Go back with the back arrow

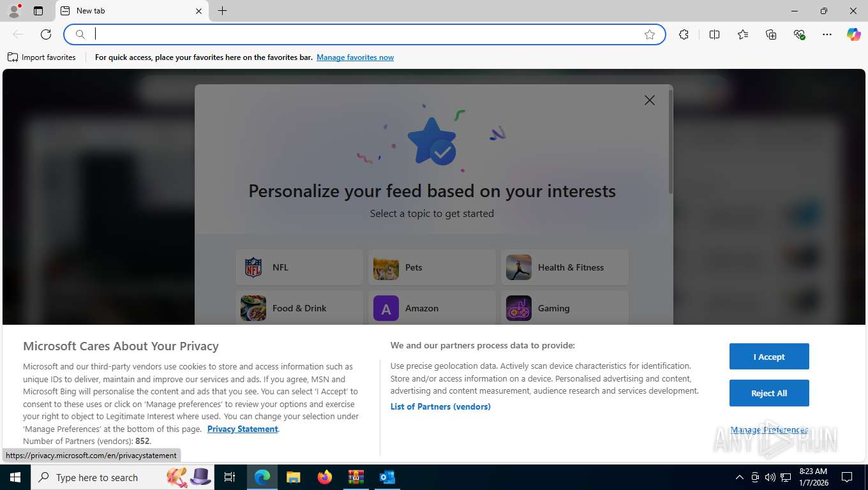pos(18,34)
